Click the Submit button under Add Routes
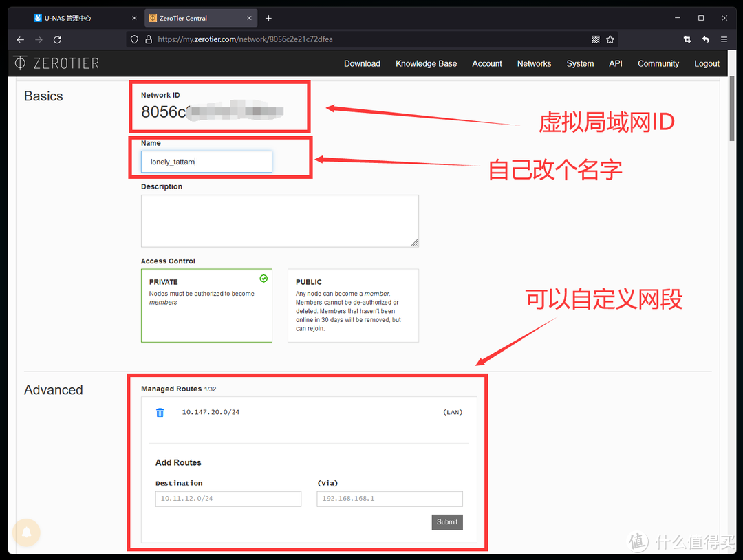This screenshot has height=560, width=743. [446, 521]
